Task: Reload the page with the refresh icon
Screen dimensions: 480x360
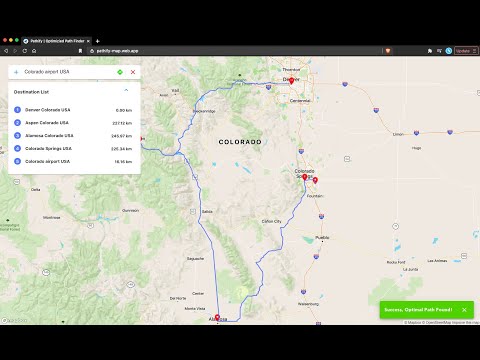Action: tap(24, 51)
